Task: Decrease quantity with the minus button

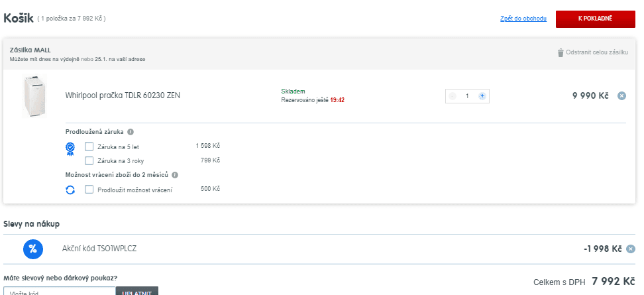Action: coord(453,96)
